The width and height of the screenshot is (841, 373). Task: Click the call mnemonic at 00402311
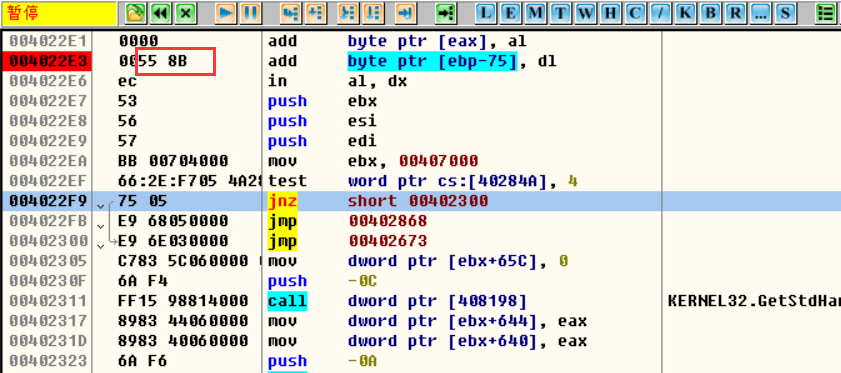tap(287, 301)
